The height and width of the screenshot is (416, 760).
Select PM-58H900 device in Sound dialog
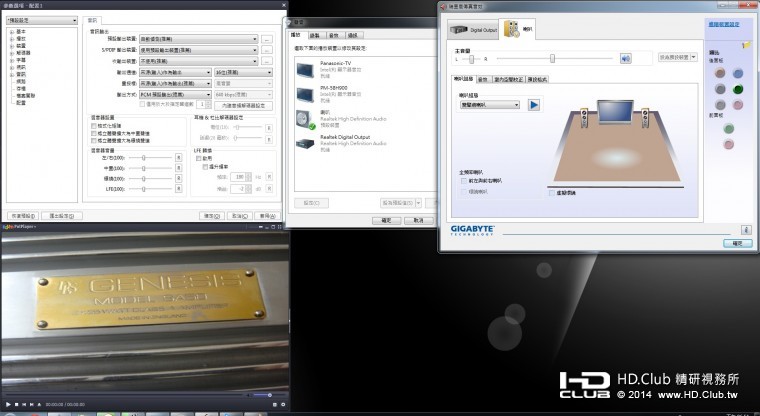click(x=366, y=94)
